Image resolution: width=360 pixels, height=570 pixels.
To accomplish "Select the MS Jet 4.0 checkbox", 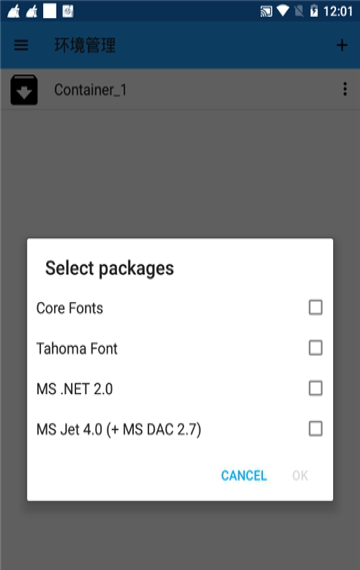I will click(x=315, y=429).
